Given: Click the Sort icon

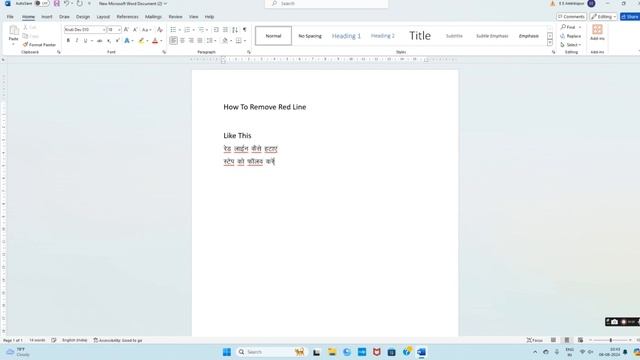Looking at the screenshot, I should point(235,29).
